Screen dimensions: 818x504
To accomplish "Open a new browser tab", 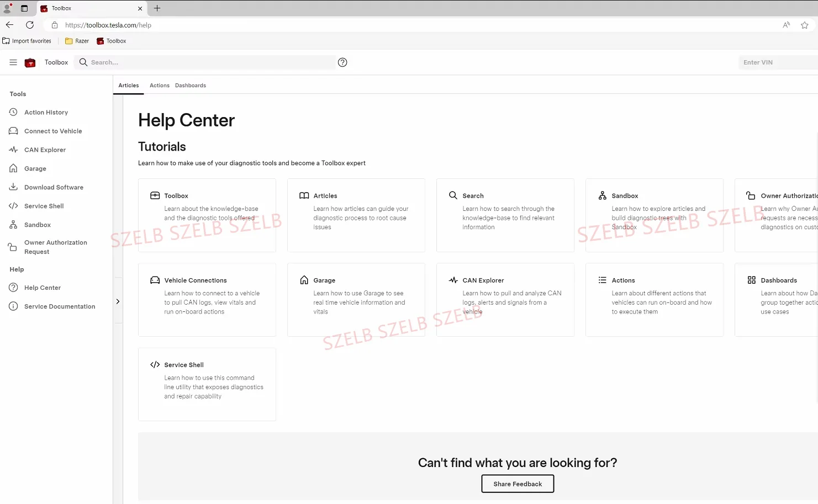I will (157, 8).
